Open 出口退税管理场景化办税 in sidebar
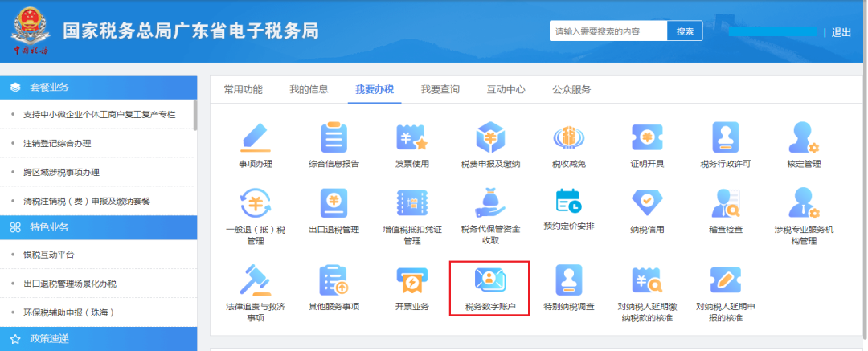The width and height of the screenshot is (868, 351). point(70,284)
